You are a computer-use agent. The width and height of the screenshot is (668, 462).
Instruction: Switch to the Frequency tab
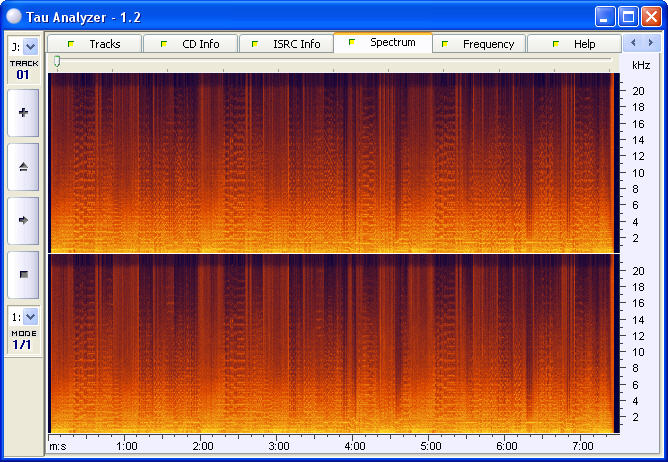point(479,44)
